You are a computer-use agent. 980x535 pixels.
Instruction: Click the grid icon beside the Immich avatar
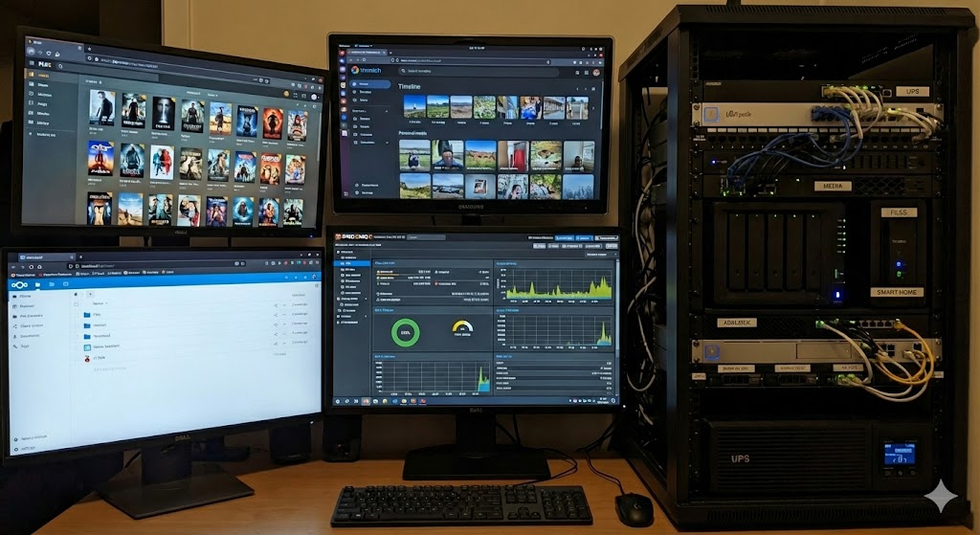pos(587,73)
